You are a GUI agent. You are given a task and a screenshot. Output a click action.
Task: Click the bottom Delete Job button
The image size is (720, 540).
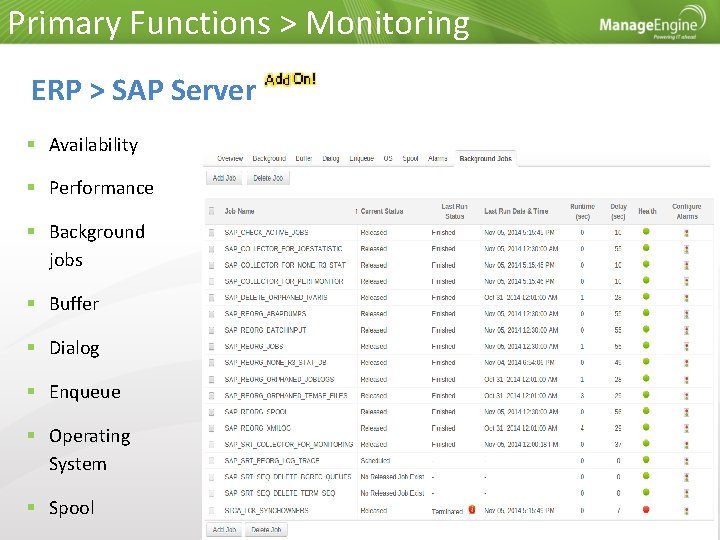click(x=266, y=529)
